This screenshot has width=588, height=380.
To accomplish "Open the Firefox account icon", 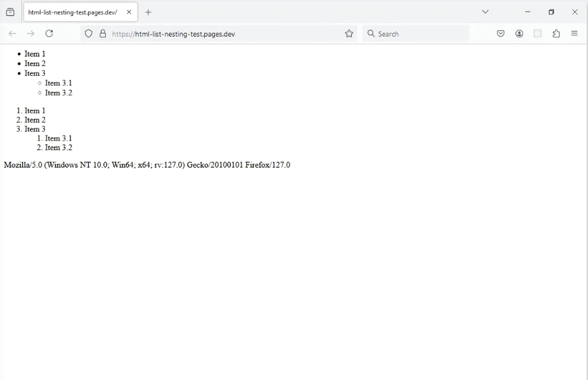I will (x=519, y=33).
